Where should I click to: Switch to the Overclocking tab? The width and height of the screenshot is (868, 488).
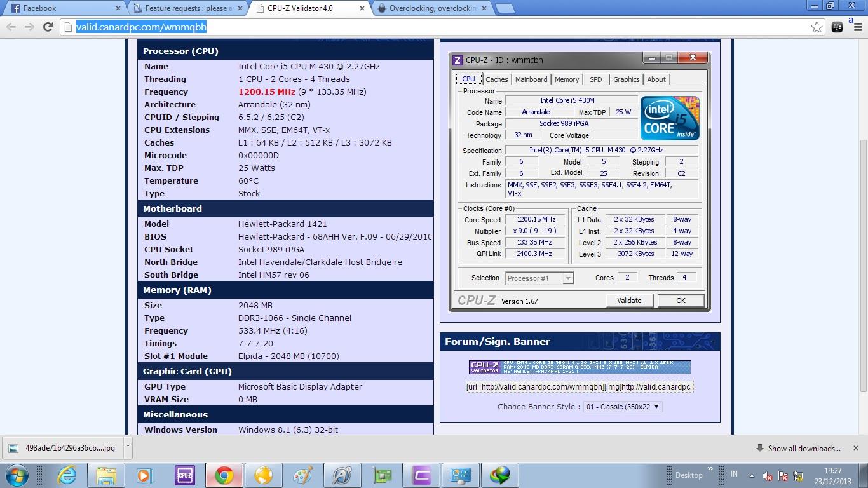click(x=433, y=8)
